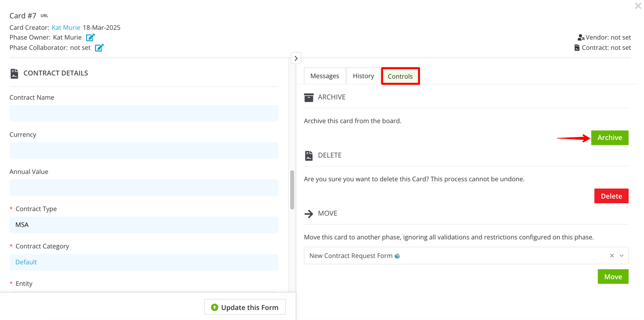
Task: Clear the selected phase with the X
Action: (x=611, y=256)
